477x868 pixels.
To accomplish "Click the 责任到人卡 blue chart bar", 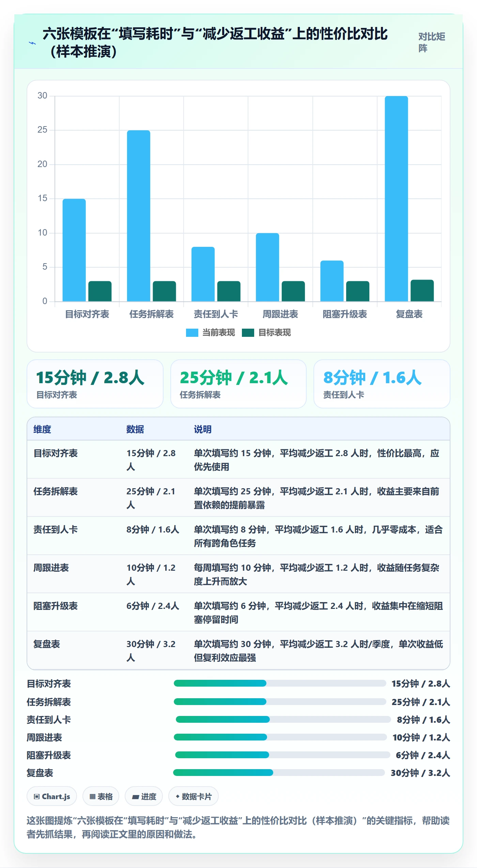I will click(x=203, y=274).
